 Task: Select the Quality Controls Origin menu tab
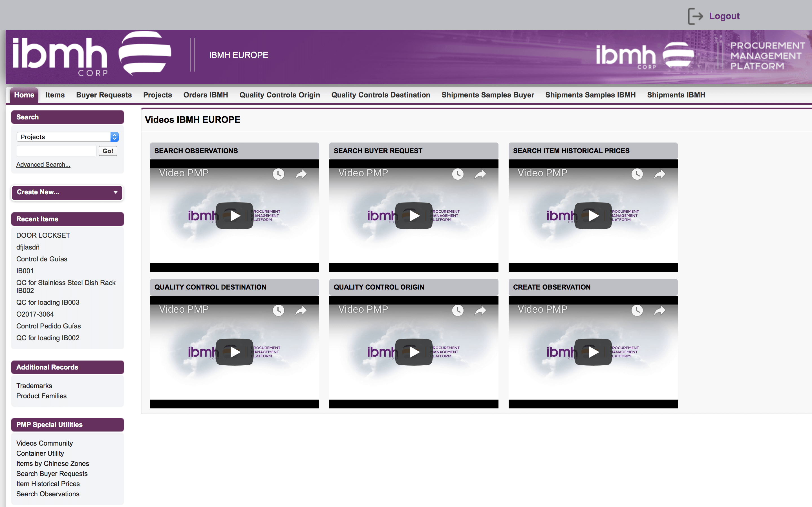coord(279,95)
